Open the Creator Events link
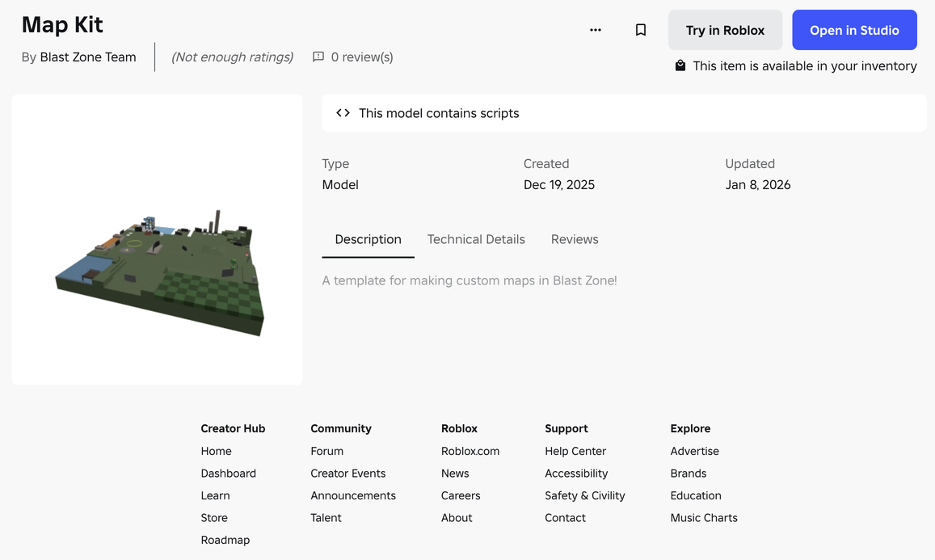Viewport: 935px width, 560px height. click(348, 474)
